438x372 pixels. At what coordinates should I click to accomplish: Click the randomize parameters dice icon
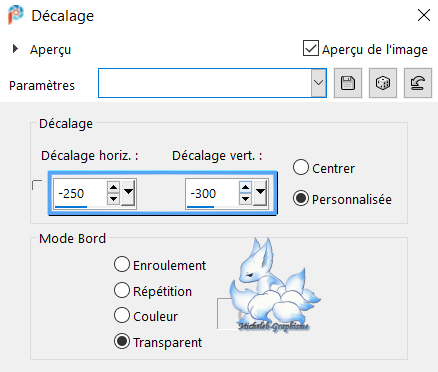pos(383,83)
